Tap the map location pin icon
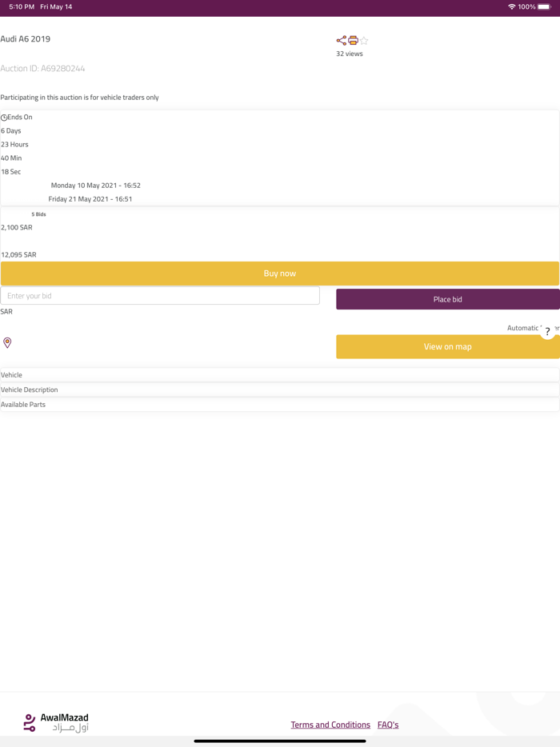Image resolution: width=560 pixels, height=747 pixels. point(7,342)
